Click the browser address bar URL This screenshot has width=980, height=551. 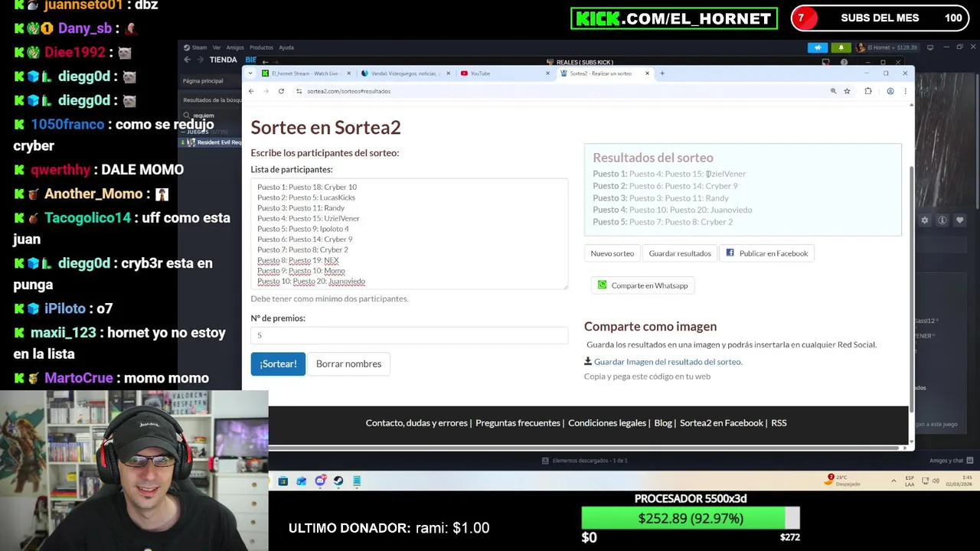(348, 91)
